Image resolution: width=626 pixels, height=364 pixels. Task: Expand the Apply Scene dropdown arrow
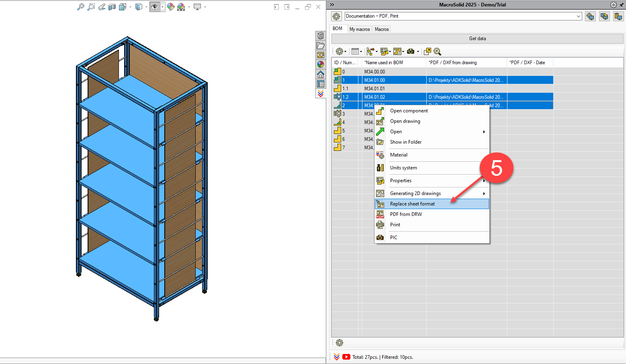coord(189,7)
